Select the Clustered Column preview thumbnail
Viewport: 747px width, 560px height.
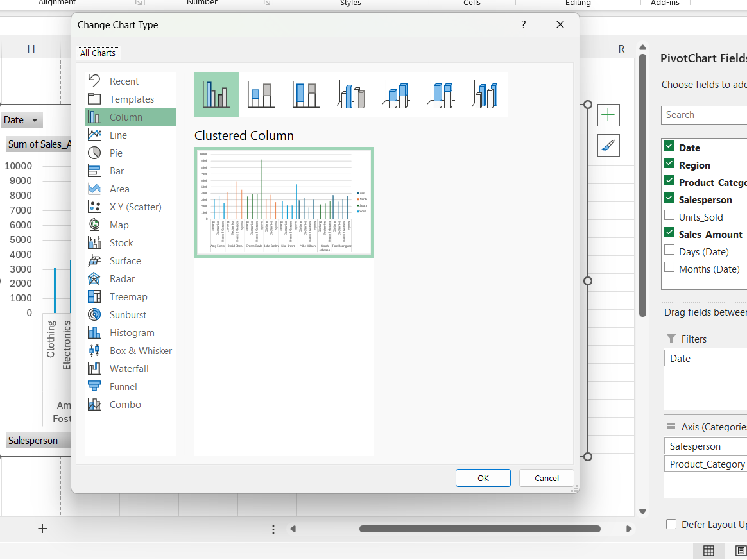pos(284,202)
